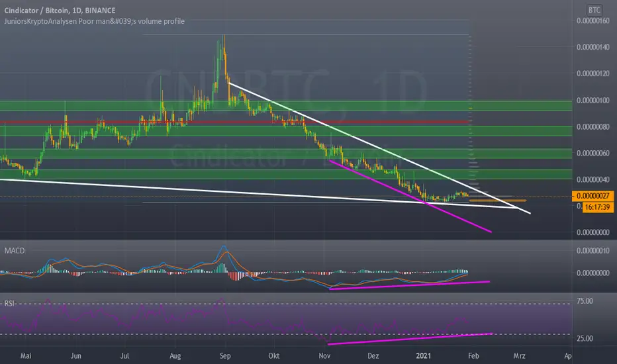The image size is (617, 364).
Task: Click the 0.00000160 price axis label
Action: [593, 21]
